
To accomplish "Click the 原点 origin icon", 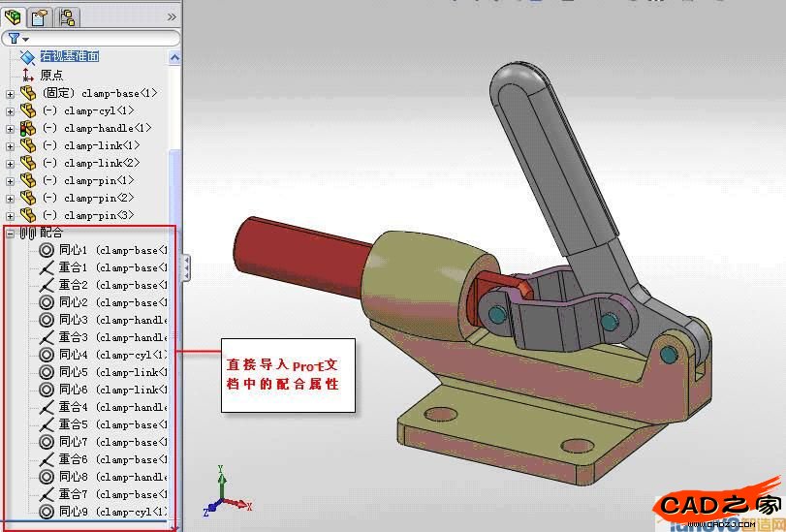I will (27, 75).
